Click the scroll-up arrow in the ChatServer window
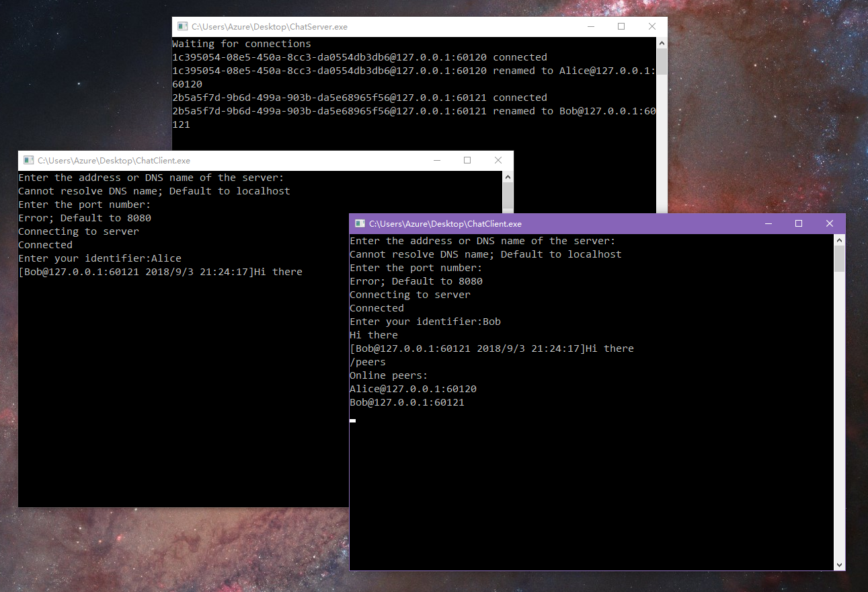Screen dimensions: 868x592 [662, 42]
